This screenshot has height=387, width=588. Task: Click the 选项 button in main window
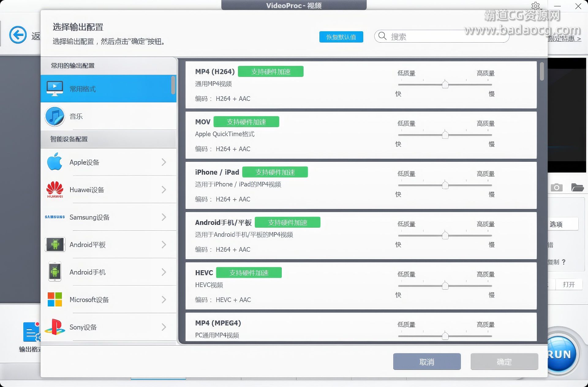point(563,224)
